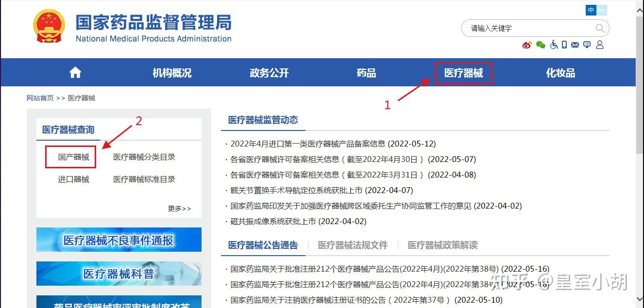Open the 机构概况 menu

pyautogui.click(x=172, y=73)
